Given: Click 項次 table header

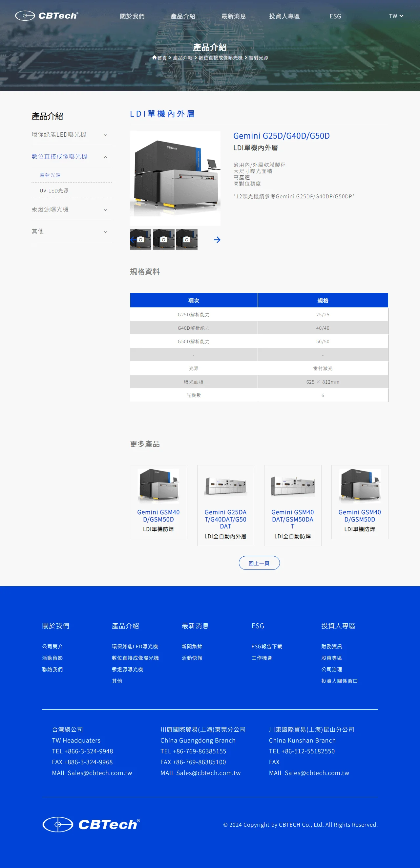Looking at the screenshot, I should click(194, 300).
